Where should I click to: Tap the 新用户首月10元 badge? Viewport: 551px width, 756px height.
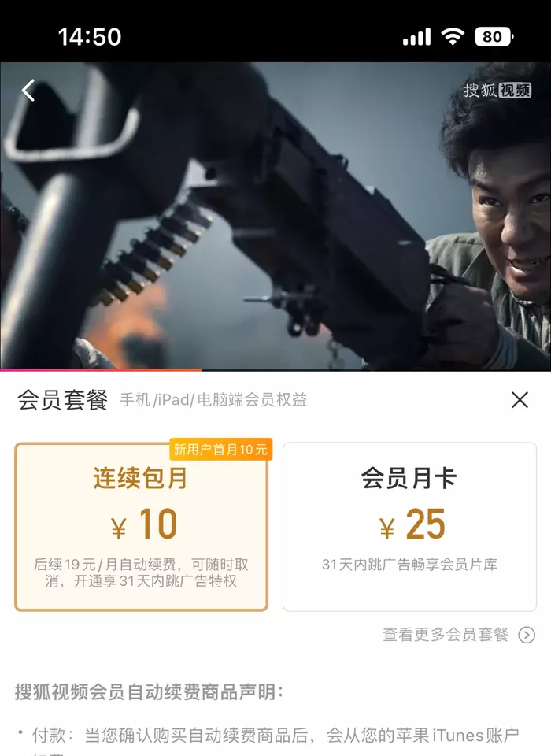tap(220, 450)
